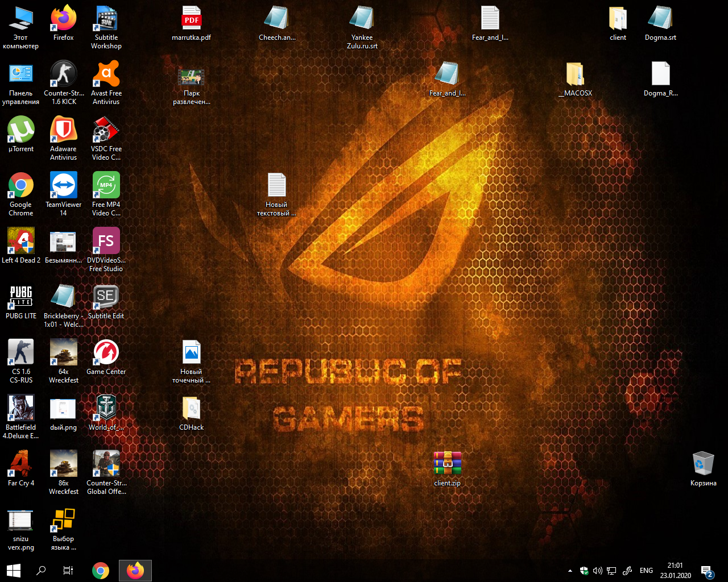Open Windows Security tray icon
The height and width of the screenshot is (582, 728).
(x=584, y=571)
